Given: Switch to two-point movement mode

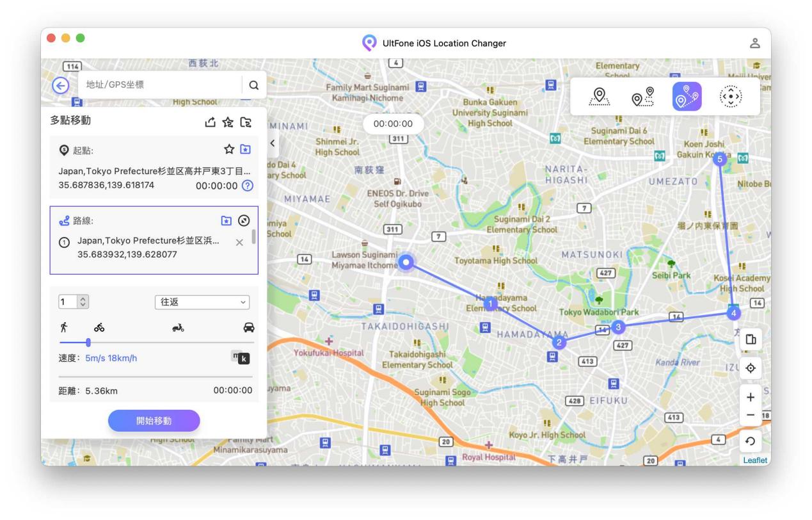Looking at the screenshot, I should (642, 97).
